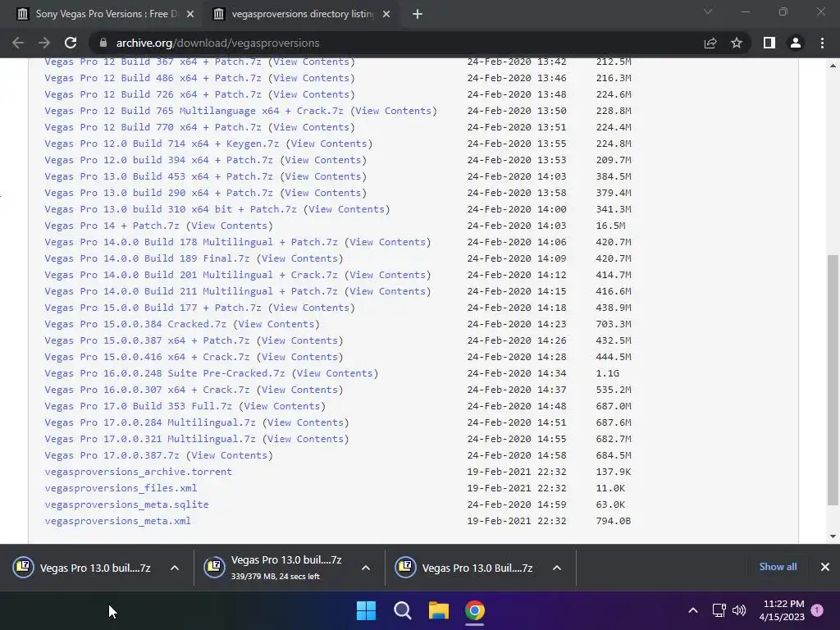Open vegasproversions_meta.sqlite

point(126,504)
